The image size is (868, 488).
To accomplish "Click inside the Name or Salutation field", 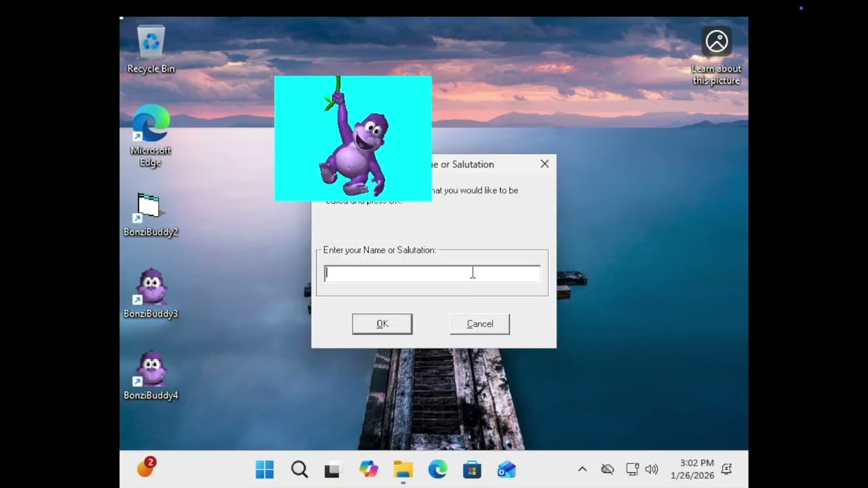I will coord(432,273).
